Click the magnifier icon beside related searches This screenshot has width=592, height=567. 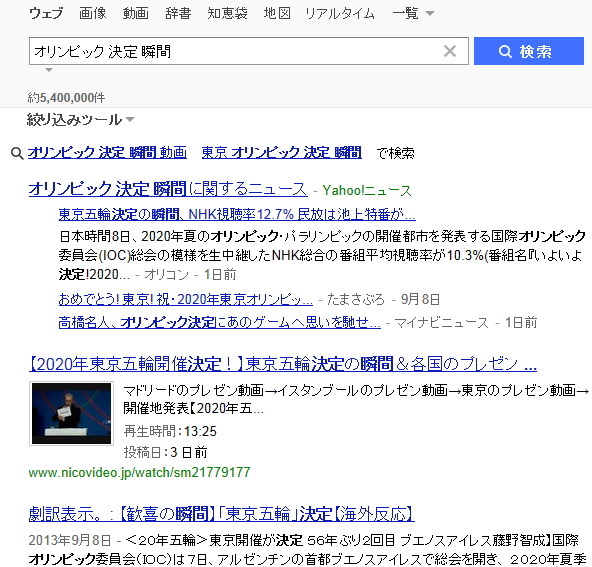pos(17,154)
